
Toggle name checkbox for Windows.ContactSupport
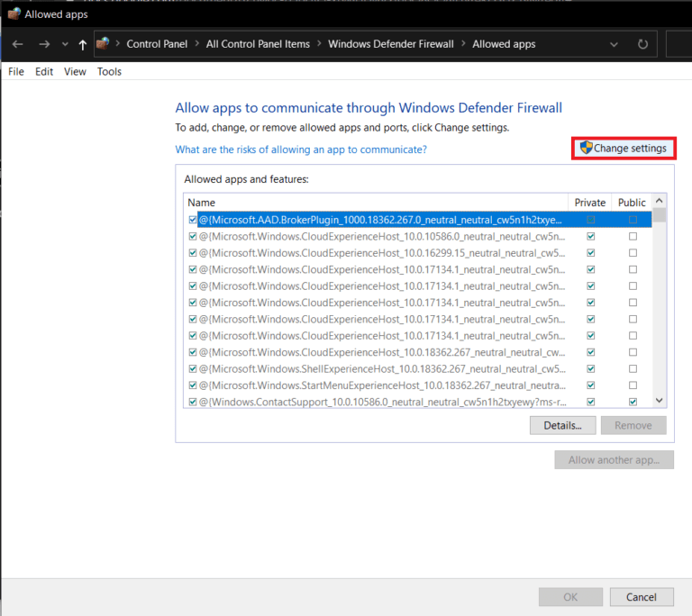(x=193, y=402)
